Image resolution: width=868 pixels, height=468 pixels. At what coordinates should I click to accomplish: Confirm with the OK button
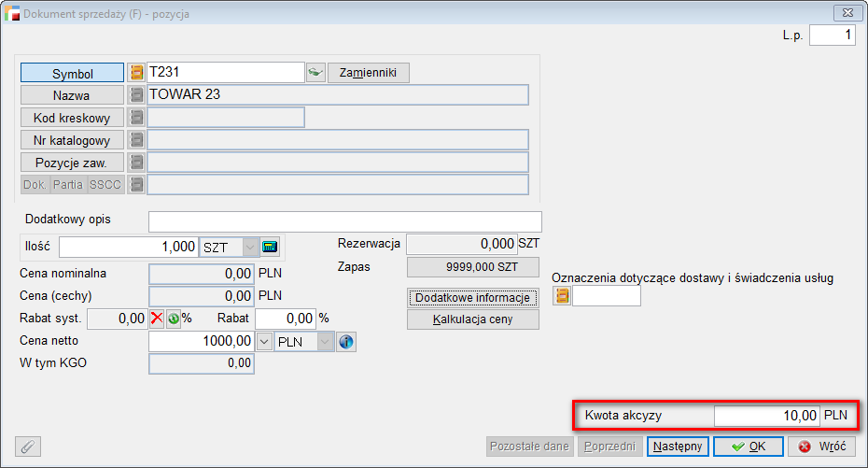point(748,447)
